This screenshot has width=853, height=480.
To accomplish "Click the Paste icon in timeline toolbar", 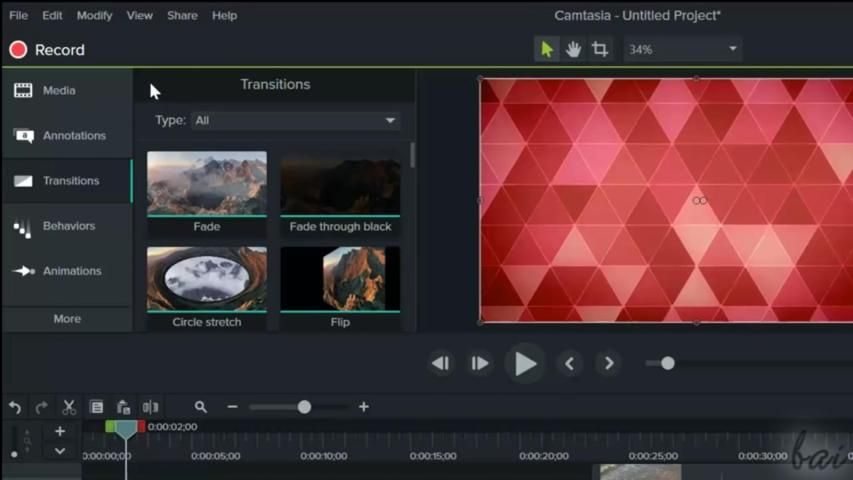I will 123,407.
